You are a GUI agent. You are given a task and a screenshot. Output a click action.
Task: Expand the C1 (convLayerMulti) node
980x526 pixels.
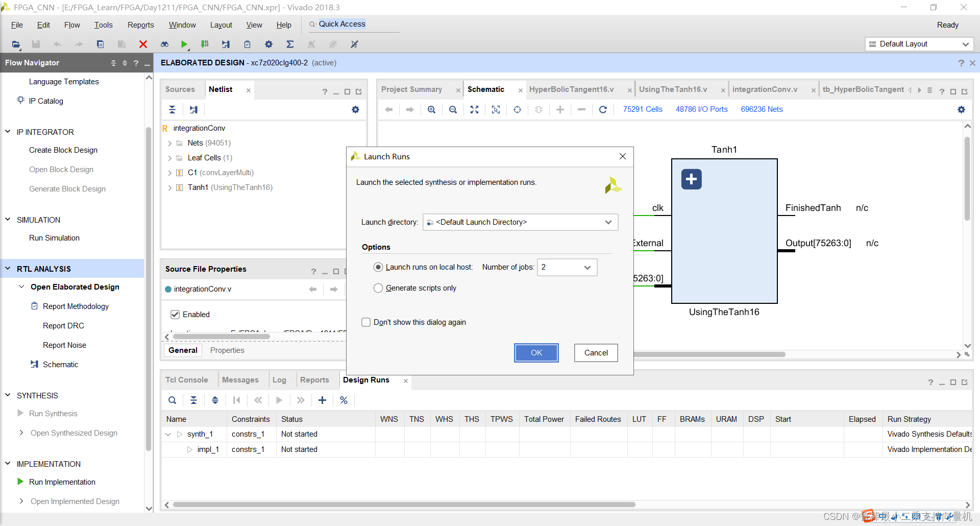coord(169,173)
